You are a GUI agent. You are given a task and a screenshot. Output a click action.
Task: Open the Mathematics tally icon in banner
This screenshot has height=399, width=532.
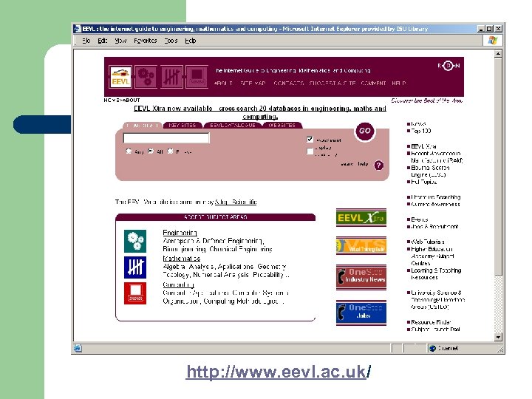(x=171, y=77)
